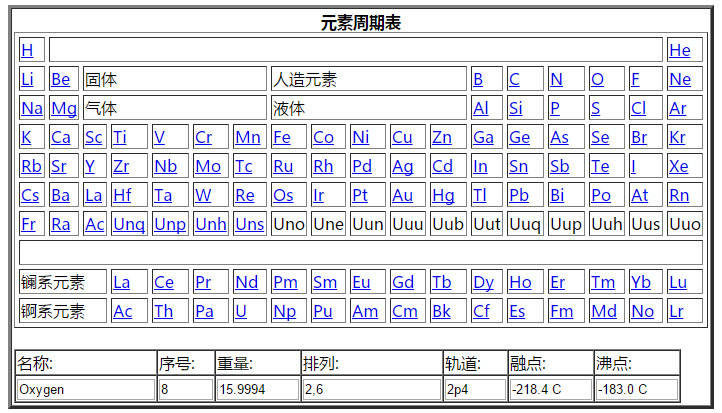Open the Ti titanium link
This screenshot has height=413, width=722.
point(119,137)
